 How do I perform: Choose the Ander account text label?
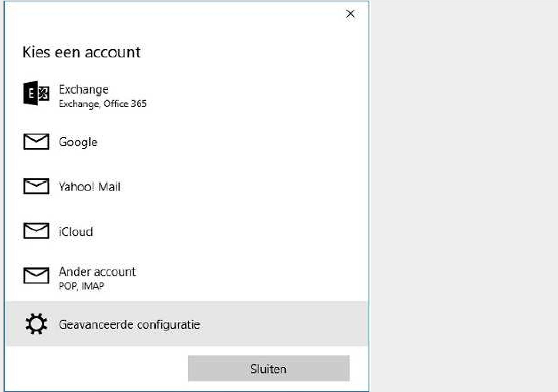click(97, 272)
